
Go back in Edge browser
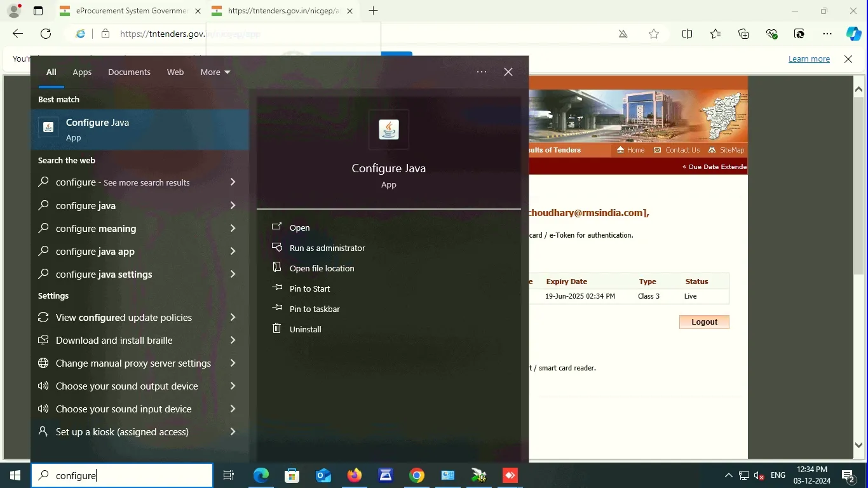click(18, 34)
